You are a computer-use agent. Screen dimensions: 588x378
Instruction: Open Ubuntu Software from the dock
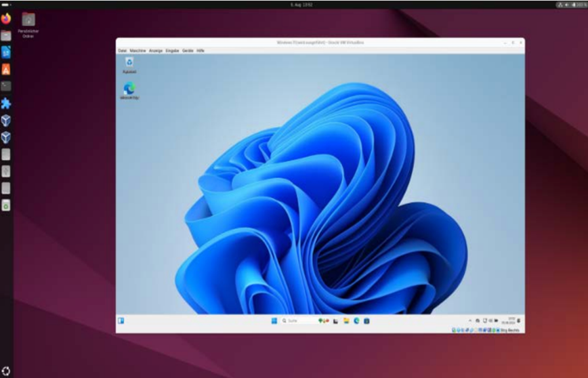coord(6,69)
